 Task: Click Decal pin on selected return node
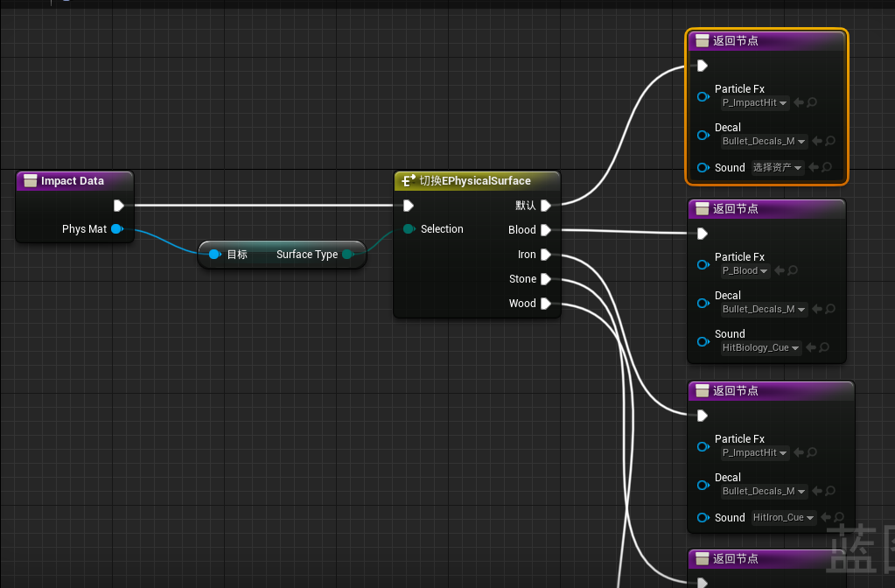tap(703, 135)
